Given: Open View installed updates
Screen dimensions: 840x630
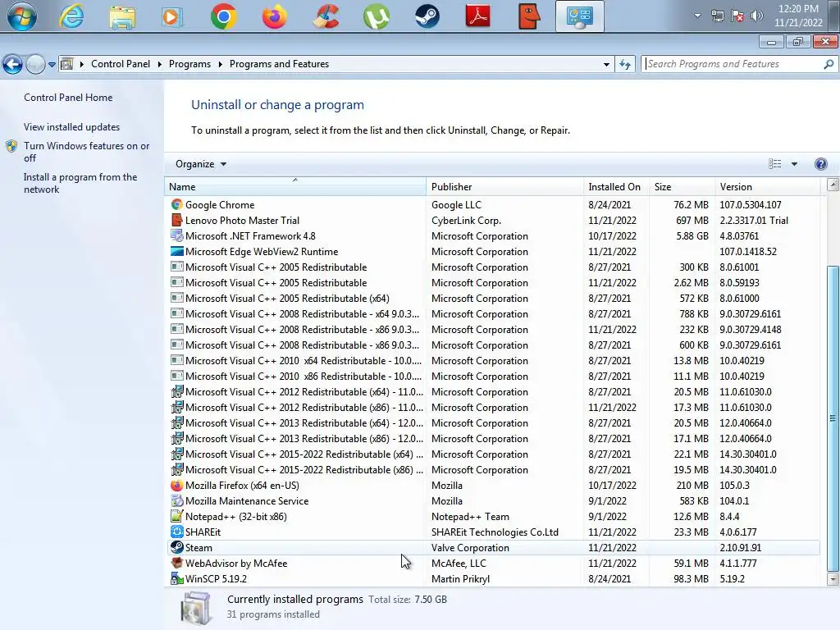Looking at the screenshot, I should (x=72, y=127).
